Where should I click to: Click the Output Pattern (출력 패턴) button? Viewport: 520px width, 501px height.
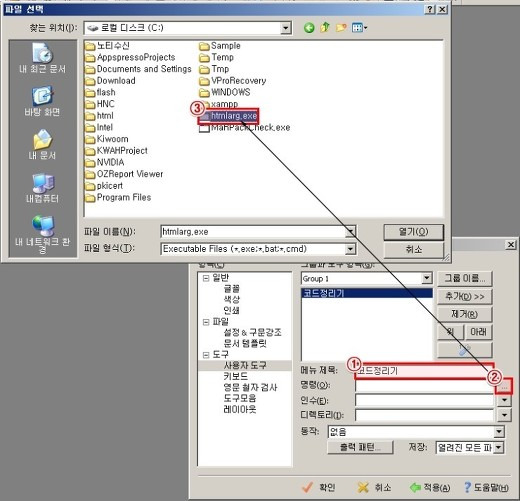360,447
